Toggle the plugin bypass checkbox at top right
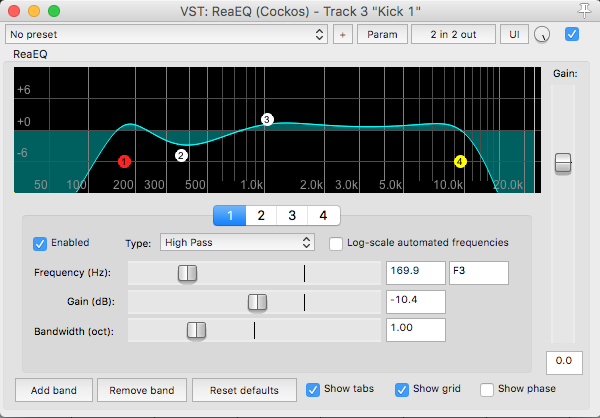 [572, 34]
